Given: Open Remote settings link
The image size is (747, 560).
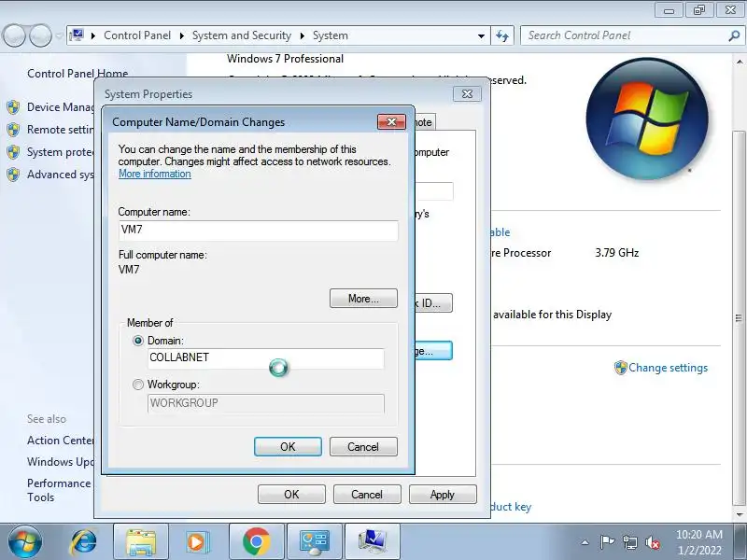Looking at the screenshot, I should (61, 130).
